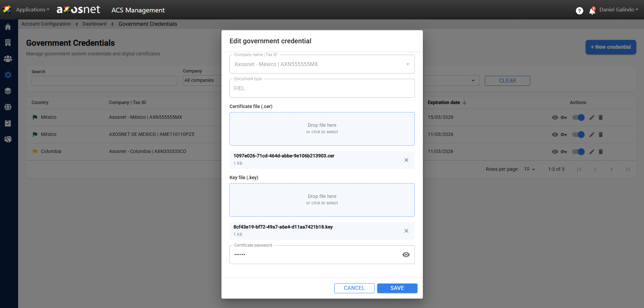Show the certificate password
Image resolution: width=644 pixels, height=308 pixels.
tap(406, 255)
